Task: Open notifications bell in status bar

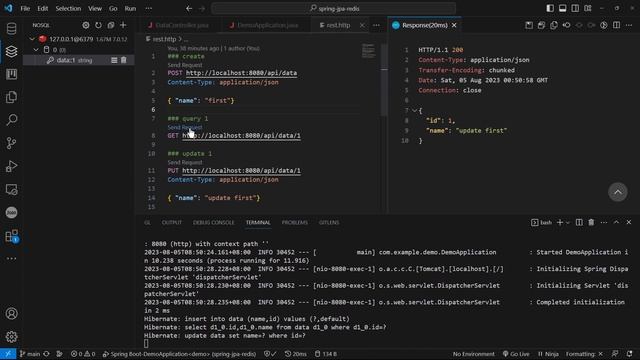Action: (629, 354)
